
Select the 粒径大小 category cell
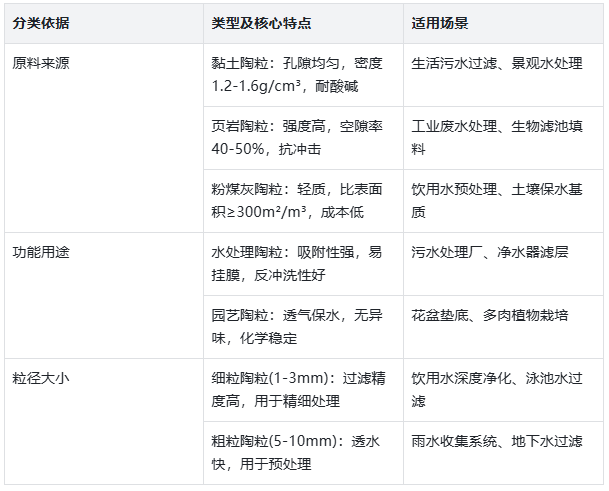41,378
